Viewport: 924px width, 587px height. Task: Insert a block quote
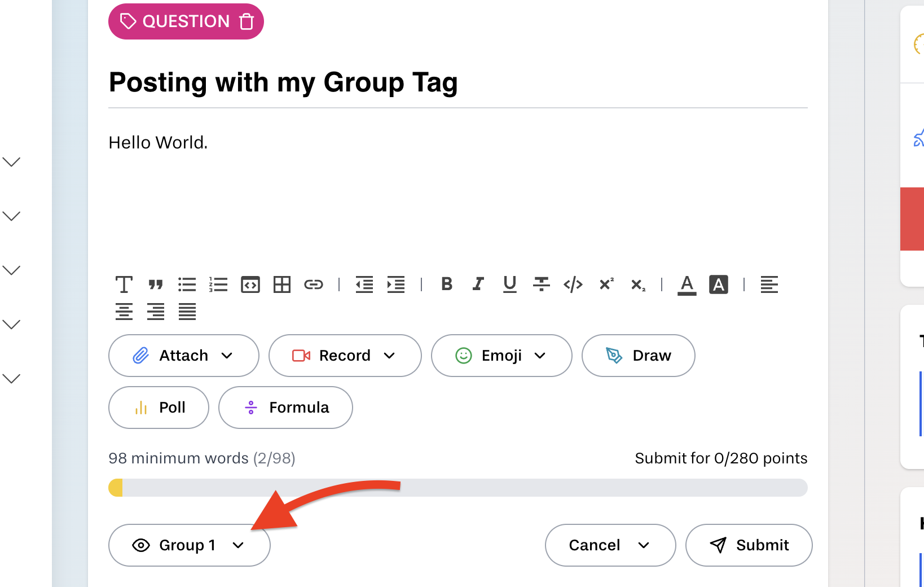156,284
